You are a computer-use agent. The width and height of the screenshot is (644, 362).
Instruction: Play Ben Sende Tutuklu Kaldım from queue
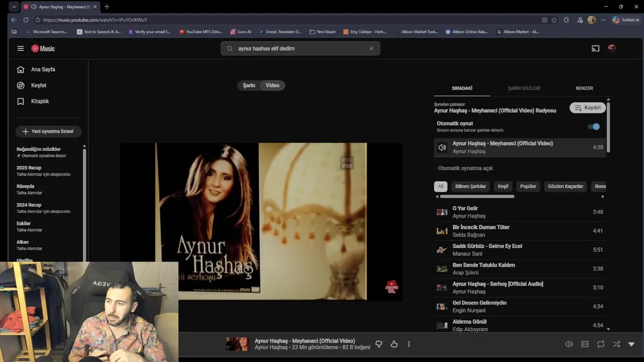(520, 268)
